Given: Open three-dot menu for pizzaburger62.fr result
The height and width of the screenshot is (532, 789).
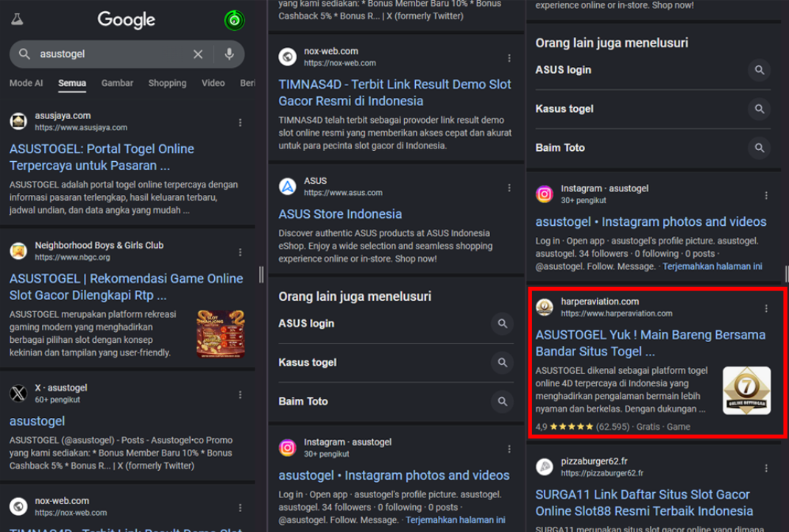Looking at the screenshot, I should [766, 468].
